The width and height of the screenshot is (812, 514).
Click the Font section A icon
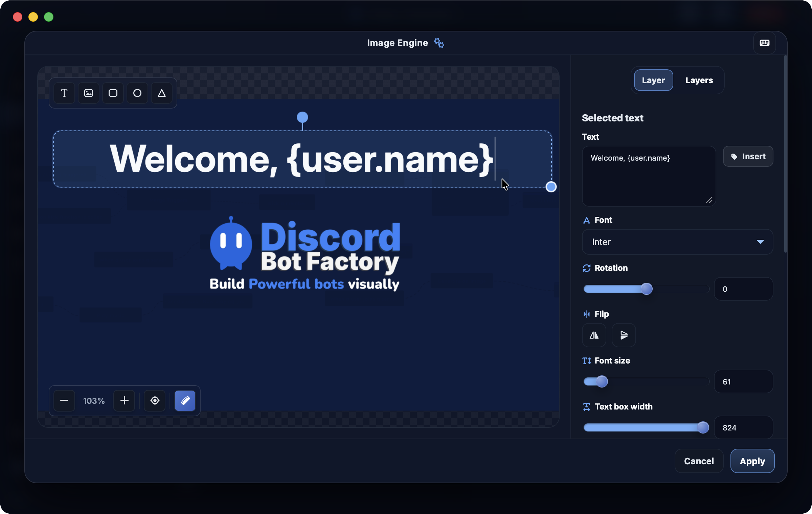(x=587, y=220)
